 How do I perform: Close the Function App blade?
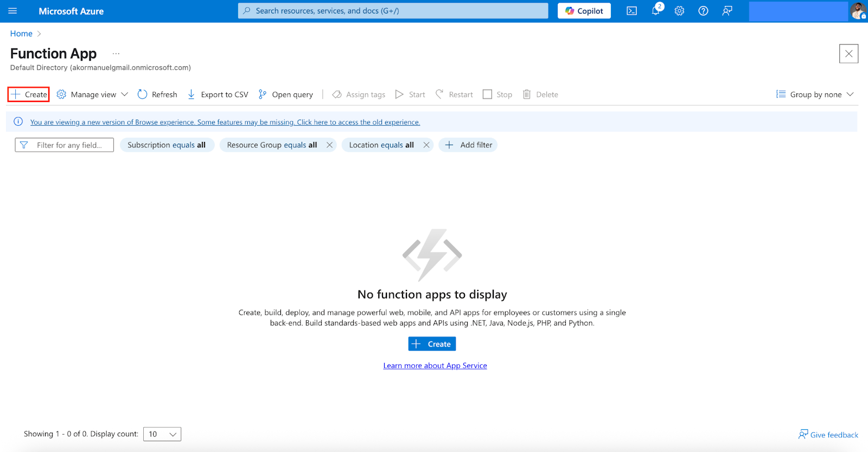[x=848, y=54]
